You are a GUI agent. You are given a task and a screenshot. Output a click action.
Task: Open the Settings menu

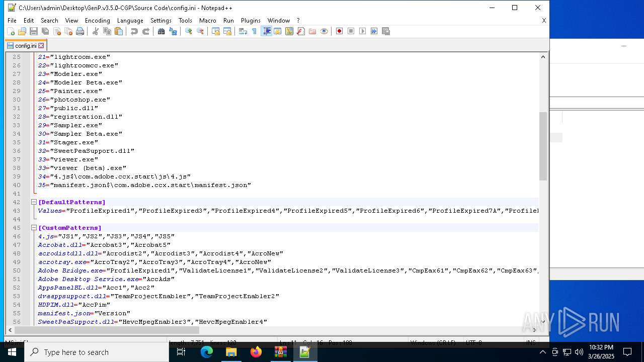[161, 21]
